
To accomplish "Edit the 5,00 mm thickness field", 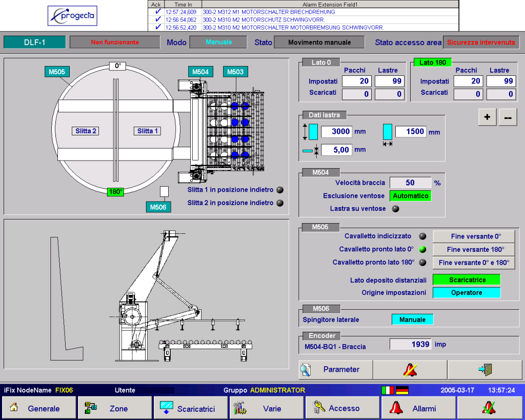I will pos(336,150).
